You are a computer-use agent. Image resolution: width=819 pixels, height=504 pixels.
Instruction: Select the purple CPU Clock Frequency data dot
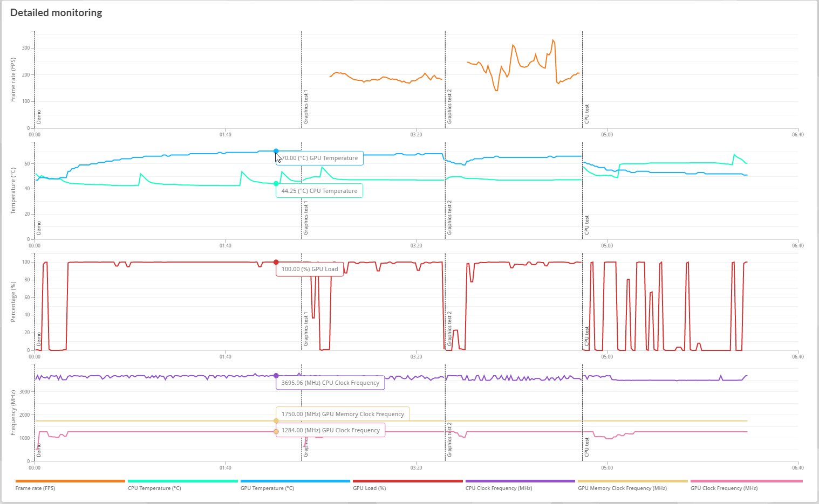pos(276,376)
